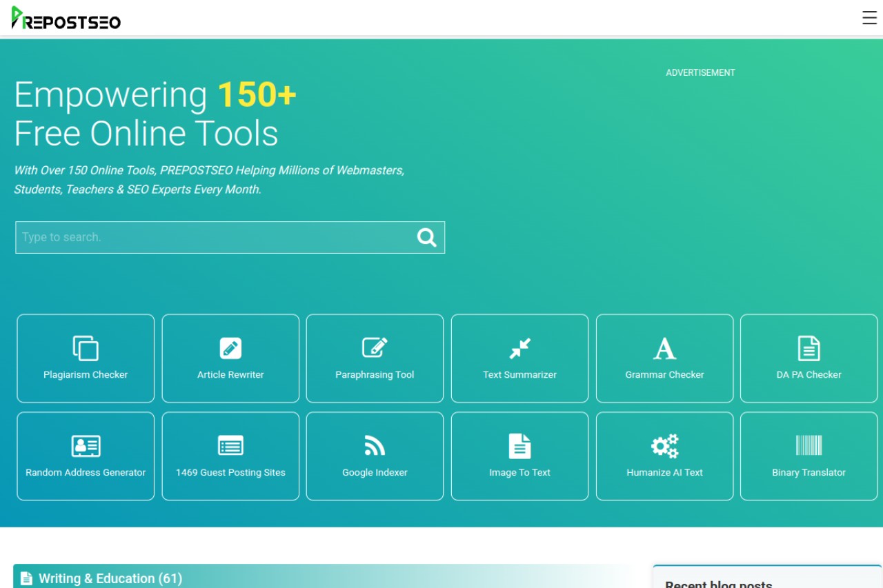Open the Binary Translator barcode icon
The width and height of the screenshot is (883, 588).
pyautogui.click(x=808, y=445)
